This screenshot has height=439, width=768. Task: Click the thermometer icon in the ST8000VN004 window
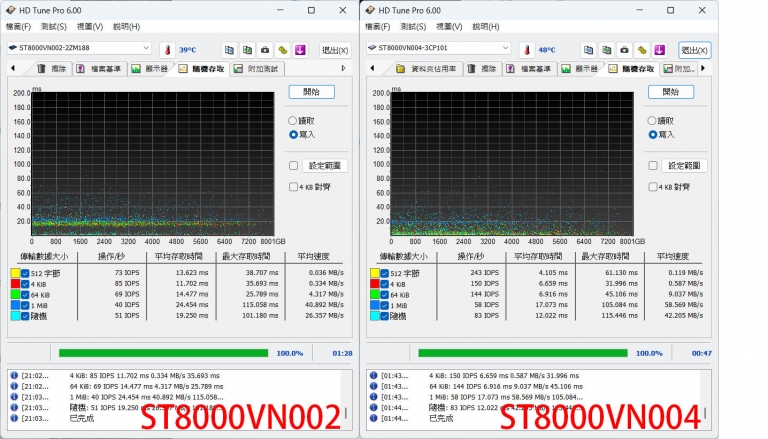click(527, 49)
